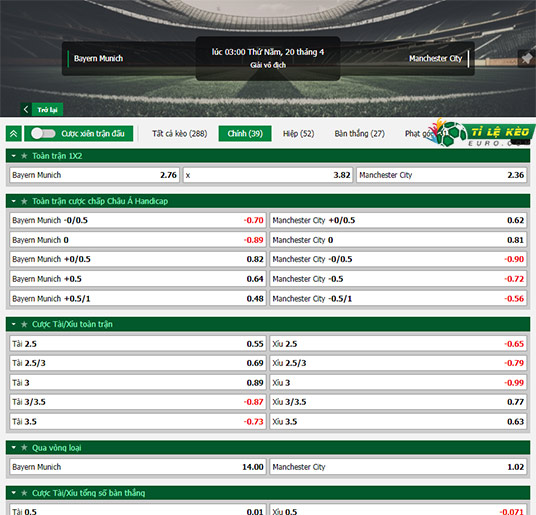Favorite the Tài/Xỉu tổng số bàn thắng star
The width and height of the screenshot is (536, 515).
[24, 493]
